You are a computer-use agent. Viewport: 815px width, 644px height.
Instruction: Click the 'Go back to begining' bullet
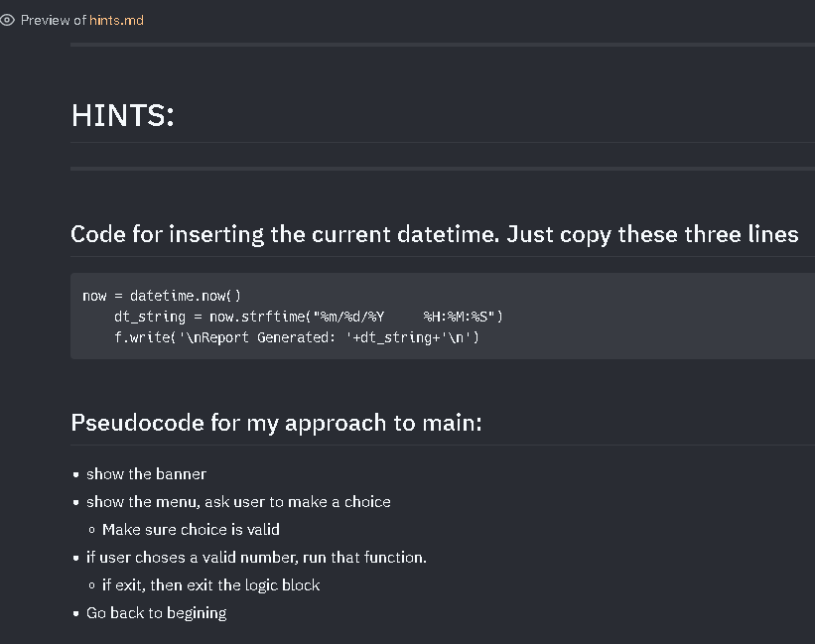(157, 613)
